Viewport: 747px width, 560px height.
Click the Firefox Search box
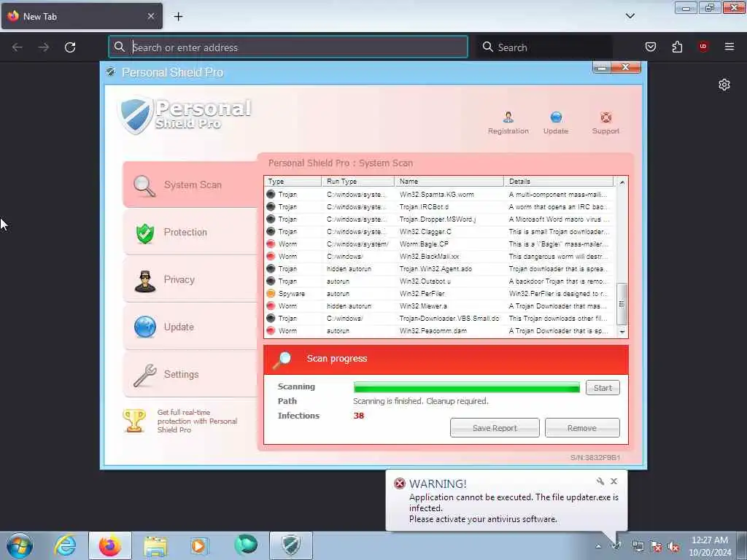[x=543, y=47]
